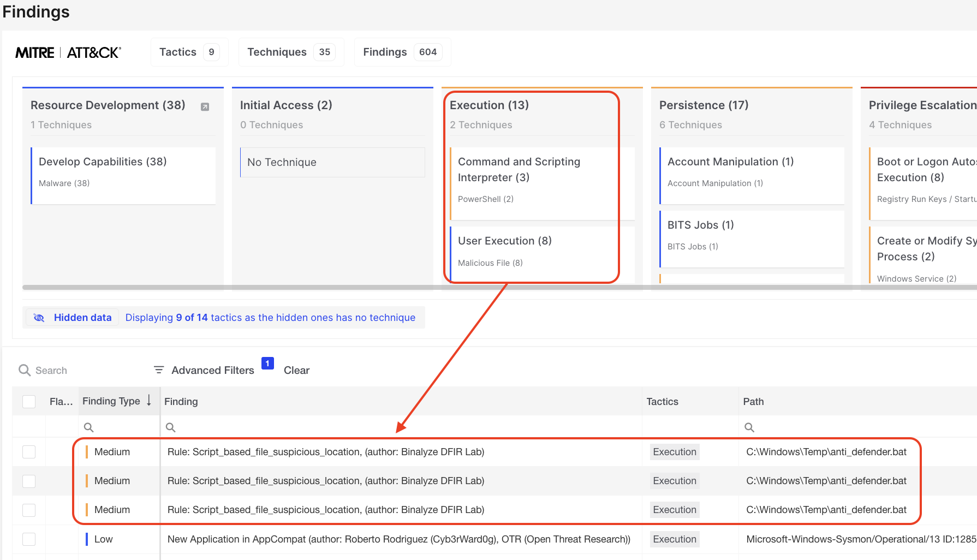Click the main Search magnifier icon
Viewport: 977px width, 560px height.
point(25,371)
